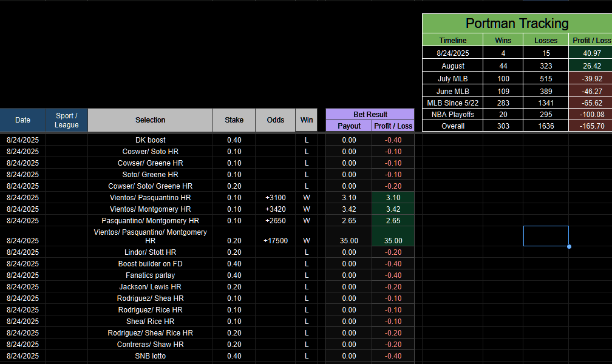The width and height of the screenshot is (612, 364).
Task: Select the Cowser/ Greene HR cell
Action: pos(151,163)
